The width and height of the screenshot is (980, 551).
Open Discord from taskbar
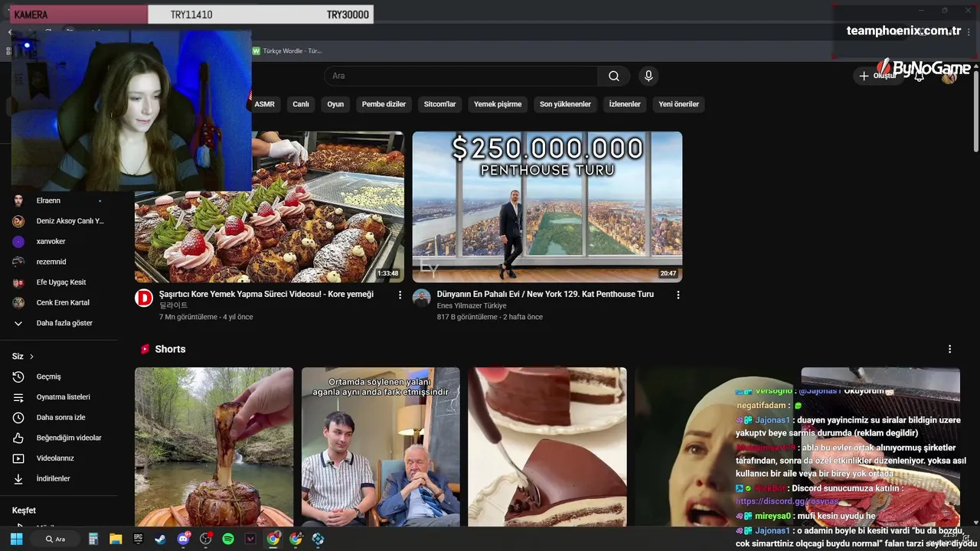[x=183, y=539]
